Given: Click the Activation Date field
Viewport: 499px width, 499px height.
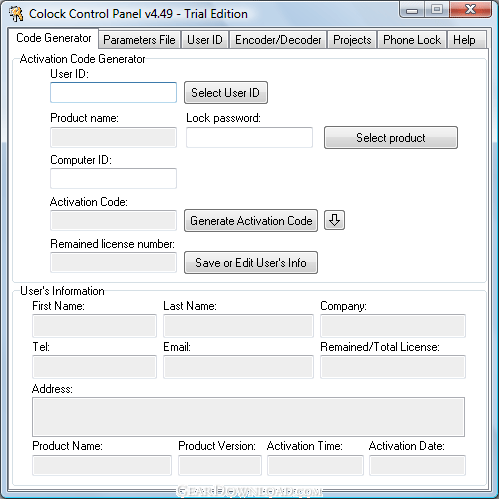Looking at the screenshot, I should point(417,465).
